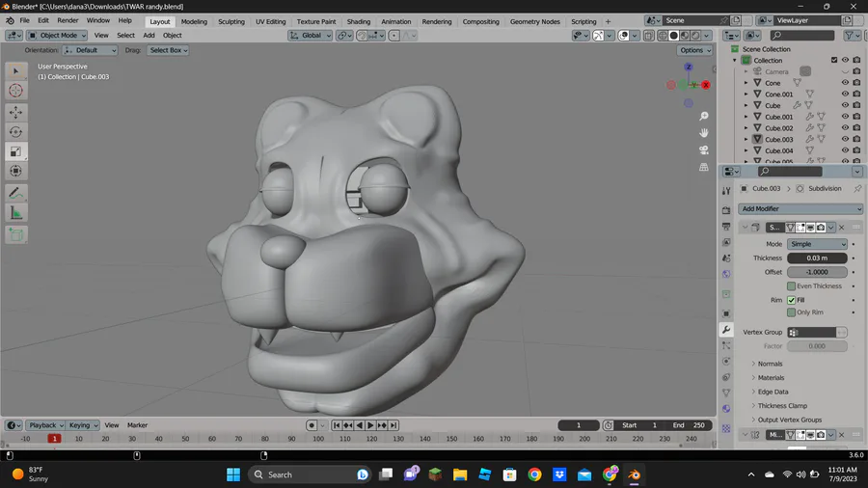
Task: Select the Rotate tool in the toolbar
Action: pos(15,132)
